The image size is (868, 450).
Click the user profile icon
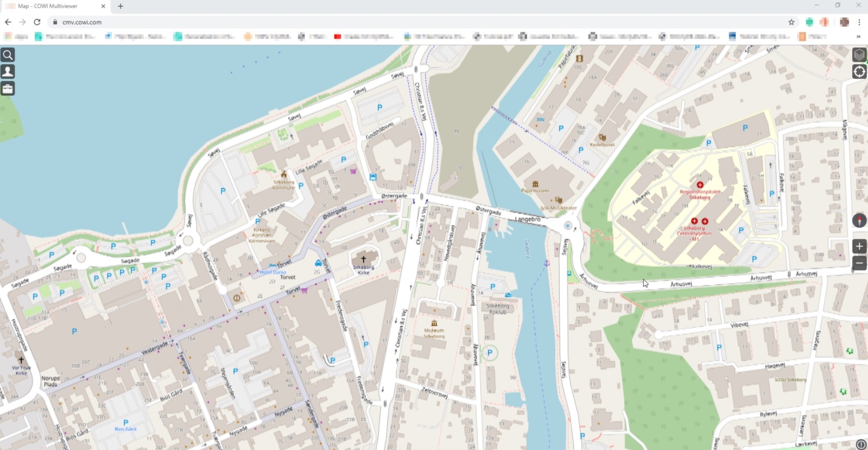(8, 72)
